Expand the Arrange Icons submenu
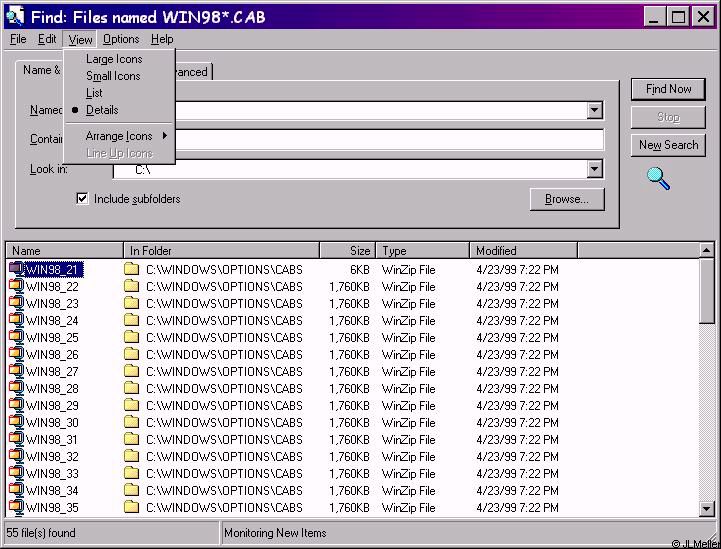Screen dimensions: 721x549 click(x=120, y=136)
